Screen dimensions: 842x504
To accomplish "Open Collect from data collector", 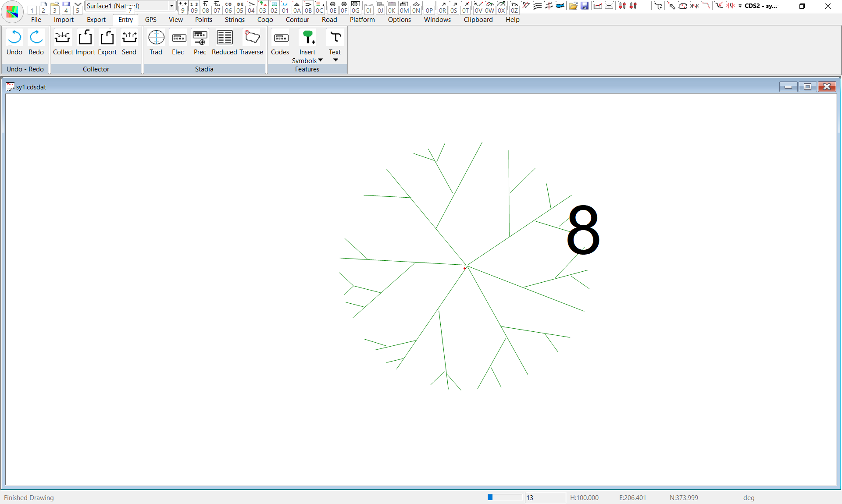I will (x=63, y=38).
